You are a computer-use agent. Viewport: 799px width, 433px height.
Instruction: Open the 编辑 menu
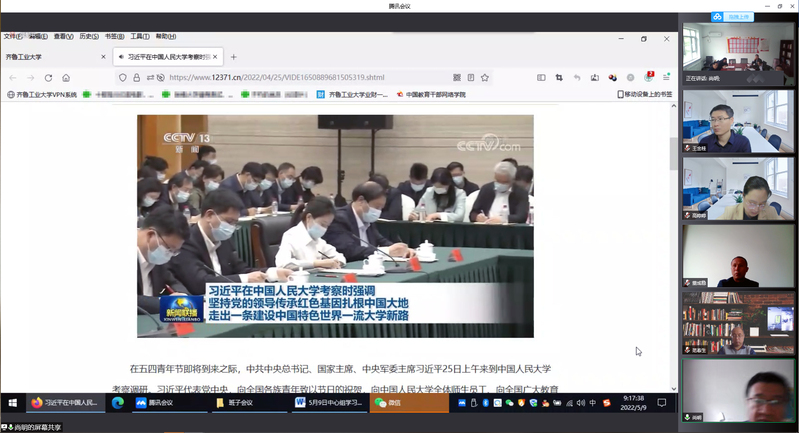pyautogui.click(x=38, y=37)
